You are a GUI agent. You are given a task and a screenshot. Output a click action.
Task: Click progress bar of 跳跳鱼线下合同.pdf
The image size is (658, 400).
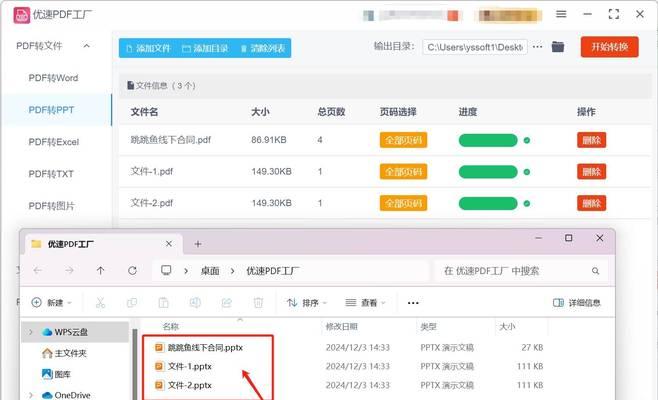(488, 140)
